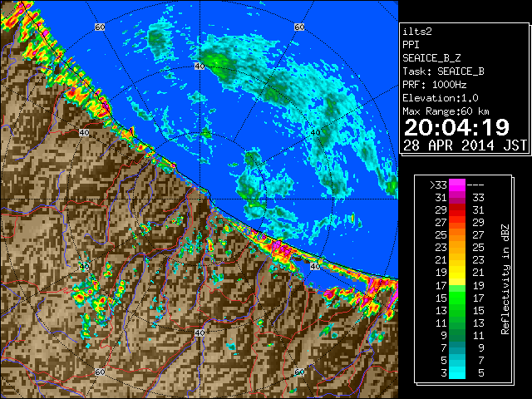Select the "Task: SEAICE_B" line
The image size is (532, 399).
tap(443, 71)
